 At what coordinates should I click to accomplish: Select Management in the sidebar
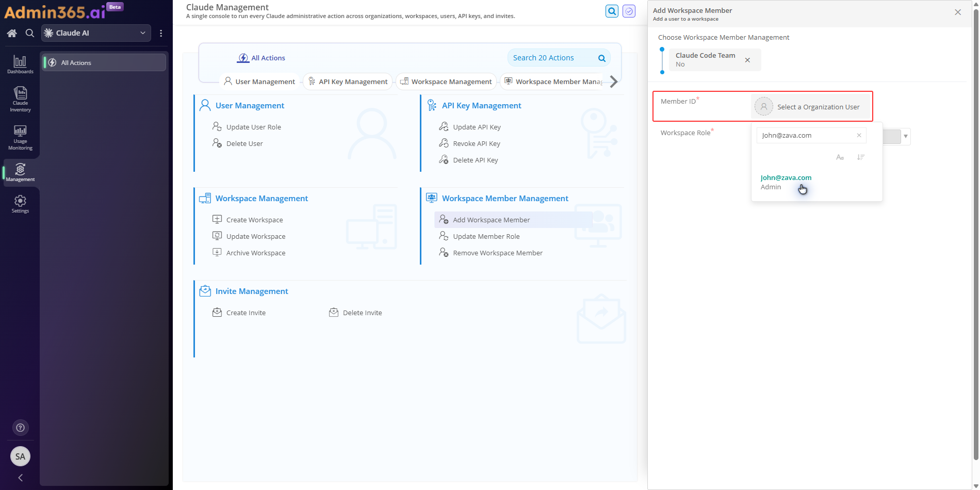point(20,172)
